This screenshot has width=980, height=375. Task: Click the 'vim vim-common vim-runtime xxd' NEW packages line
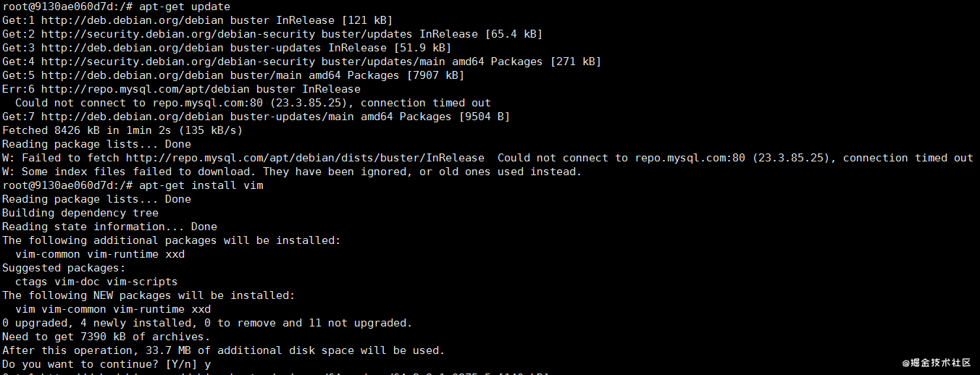pos(113,309)
